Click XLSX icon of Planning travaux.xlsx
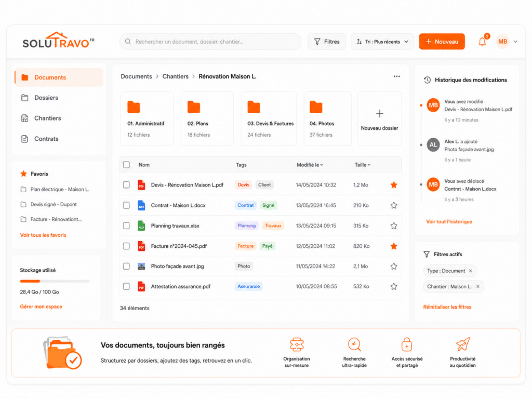 tap(141, 225)
